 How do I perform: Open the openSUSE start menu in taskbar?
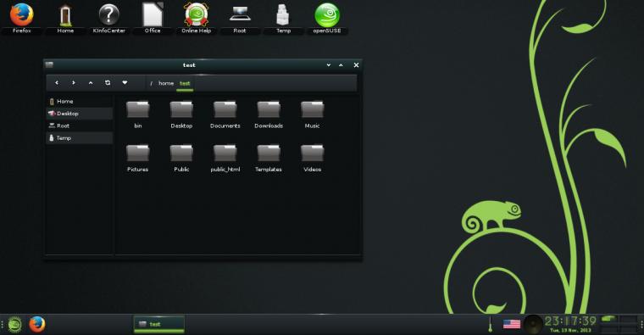14,324
